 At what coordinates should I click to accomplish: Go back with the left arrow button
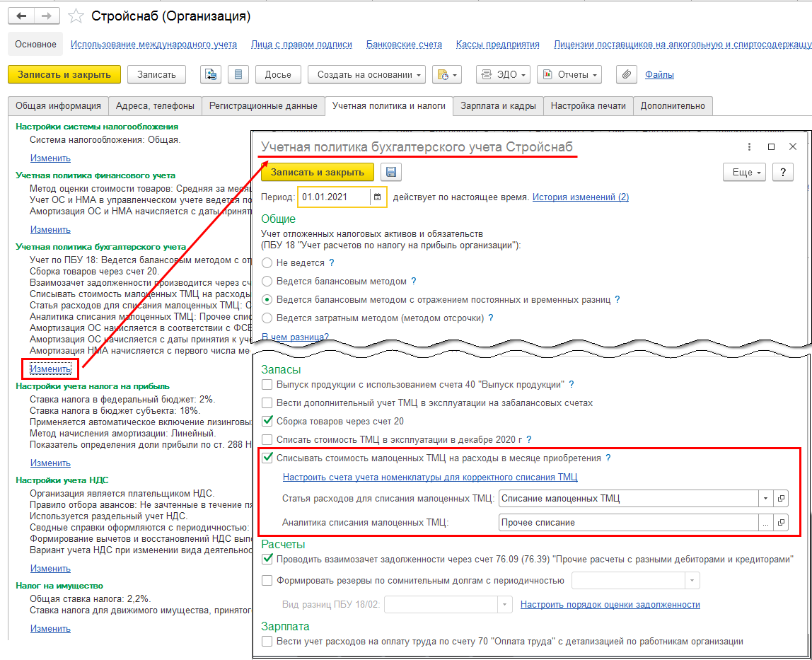click(x=21, y=16)
